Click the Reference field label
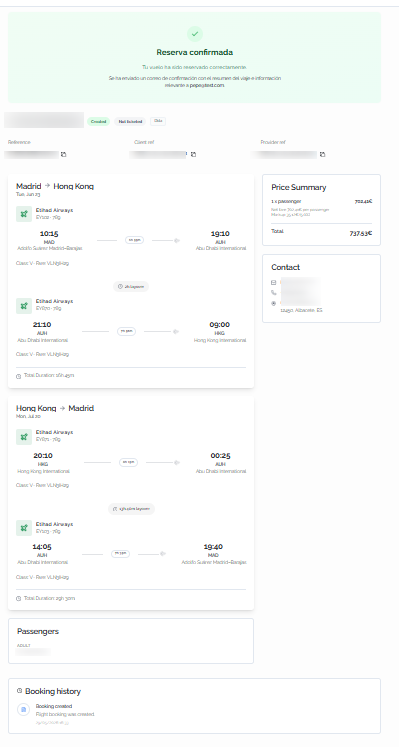The height and width of the screenshot is (747, 399). tap(19, 142)
